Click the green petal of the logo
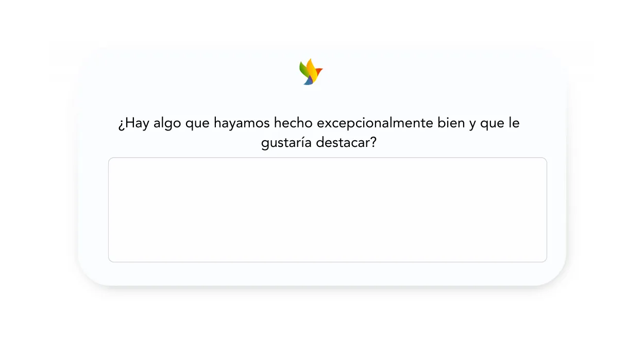Viewport: 644px width, 348px height. pos(304,69)
